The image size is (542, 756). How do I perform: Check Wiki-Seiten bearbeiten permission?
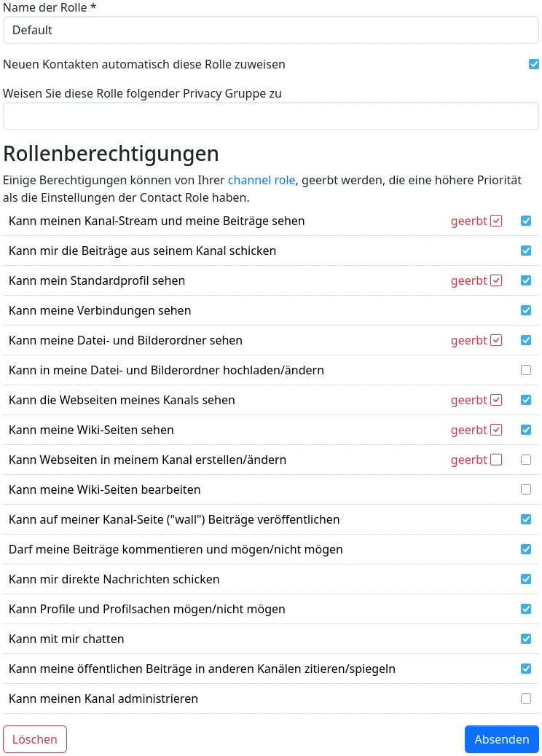(526, 489)
